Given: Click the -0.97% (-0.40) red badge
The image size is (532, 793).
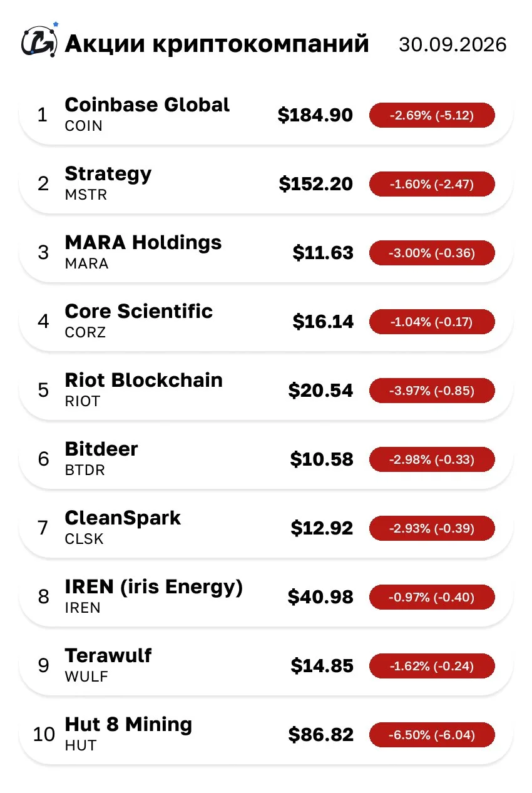Looking at the screenshot, I should (x=432, y=597).
